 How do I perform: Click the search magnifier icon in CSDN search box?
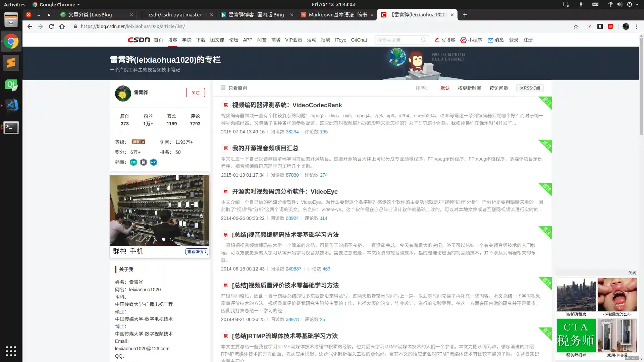pyautogui.click(x=424, y=40)
